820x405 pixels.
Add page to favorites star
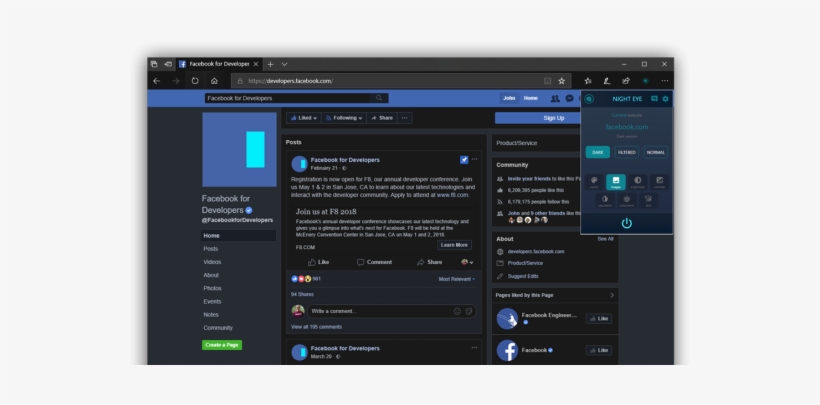[562, 81]
